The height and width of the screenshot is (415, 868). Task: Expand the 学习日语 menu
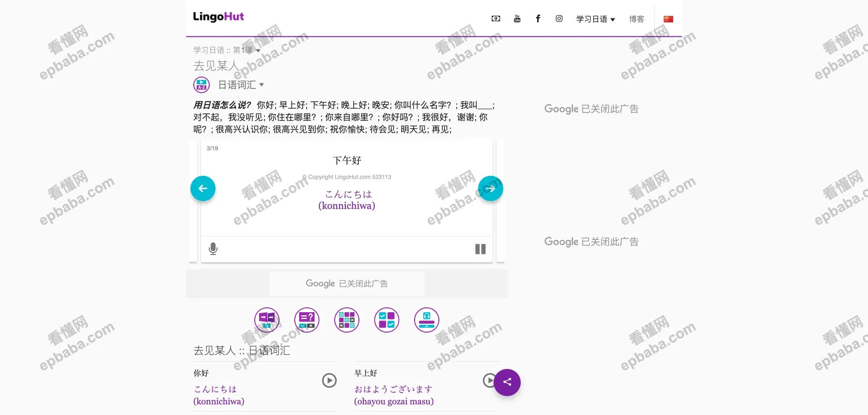[595, 19]
